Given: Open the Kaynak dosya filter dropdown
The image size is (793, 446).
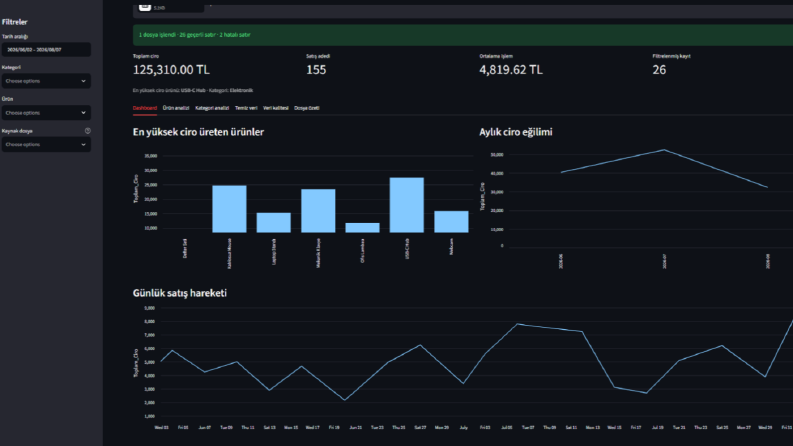Looking at the screenshot, I should 46,145.
